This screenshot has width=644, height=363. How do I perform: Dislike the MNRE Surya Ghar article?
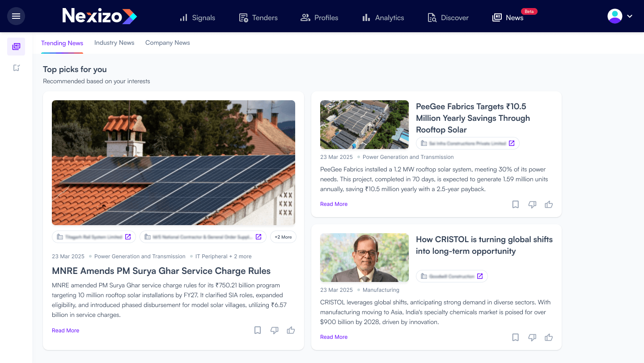click(x=275, y=330)
